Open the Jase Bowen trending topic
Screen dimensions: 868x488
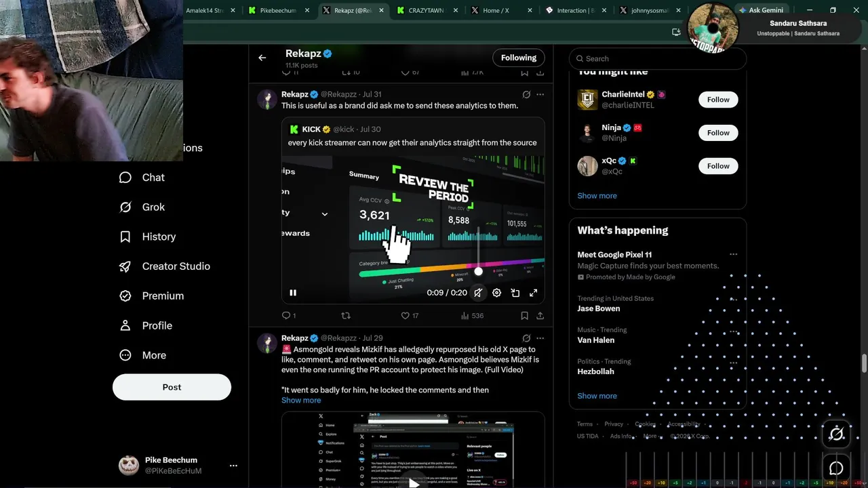(599, 308)
